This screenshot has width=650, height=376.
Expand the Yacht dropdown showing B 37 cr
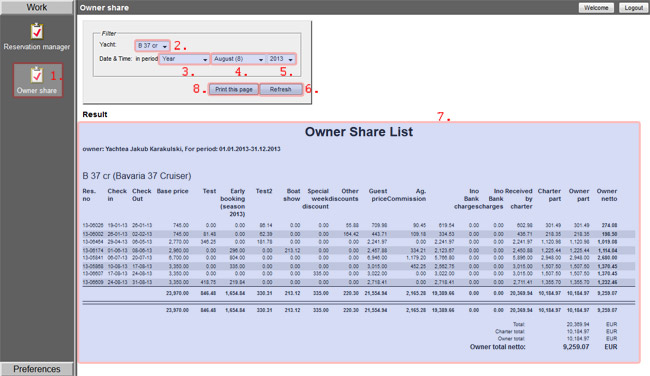point(152,46)
